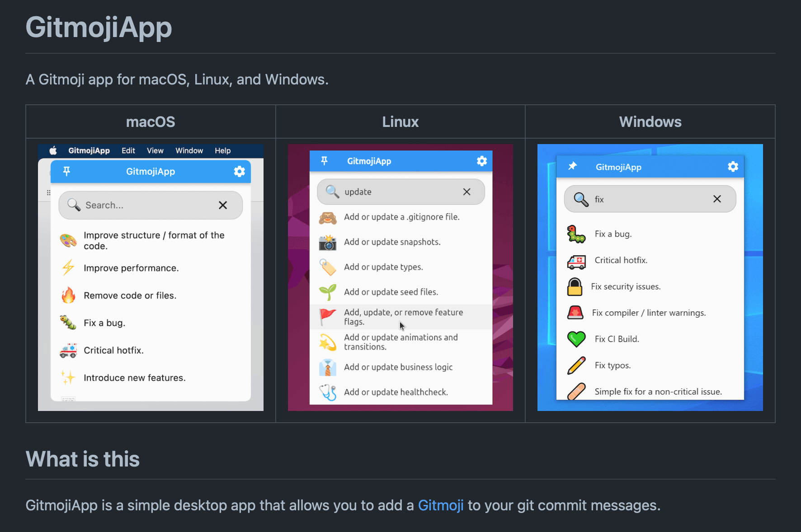
Task: Select the red flag feature flags emoji
Action: click(x=328, y=317)
